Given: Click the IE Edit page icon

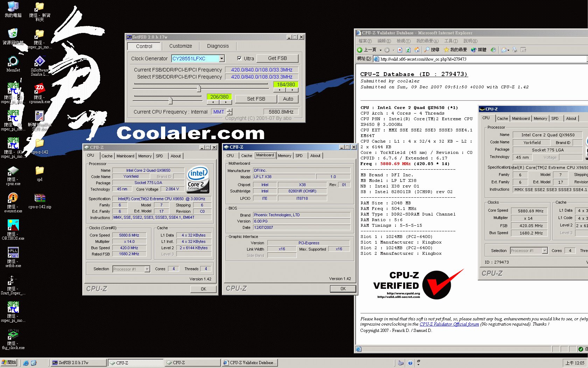Looking at the screenshot, I should pos(523,50).
